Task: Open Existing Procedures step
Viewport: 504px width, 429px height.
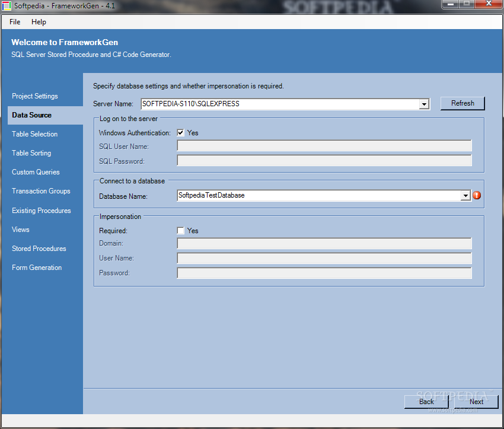Action: point(41,211)
